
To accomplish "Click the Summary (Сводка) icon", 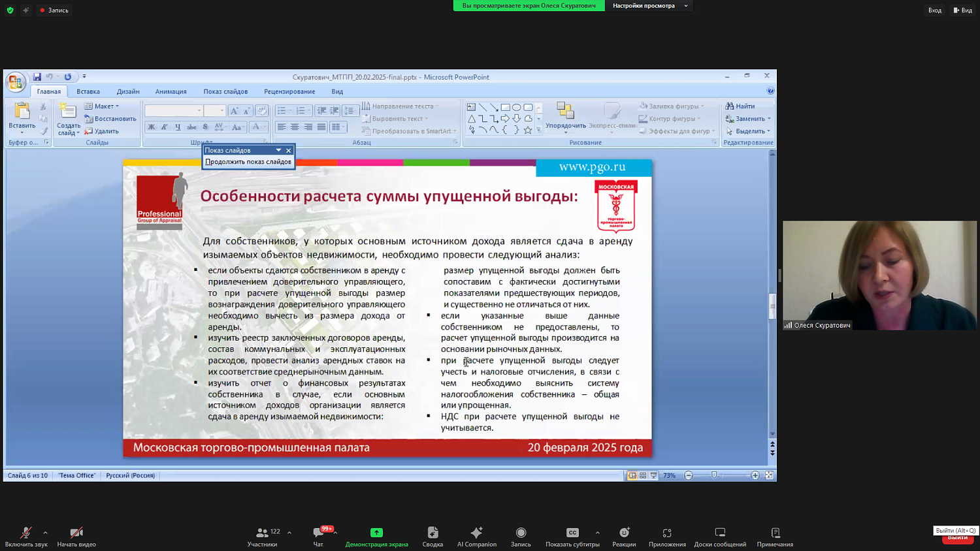I will click(x=433, y=533).
